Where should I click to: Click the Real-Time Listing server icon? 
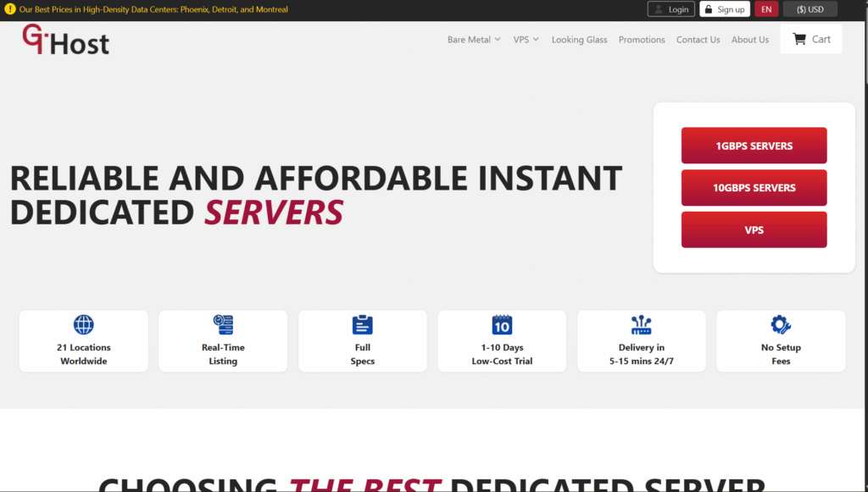click(223, 324)
